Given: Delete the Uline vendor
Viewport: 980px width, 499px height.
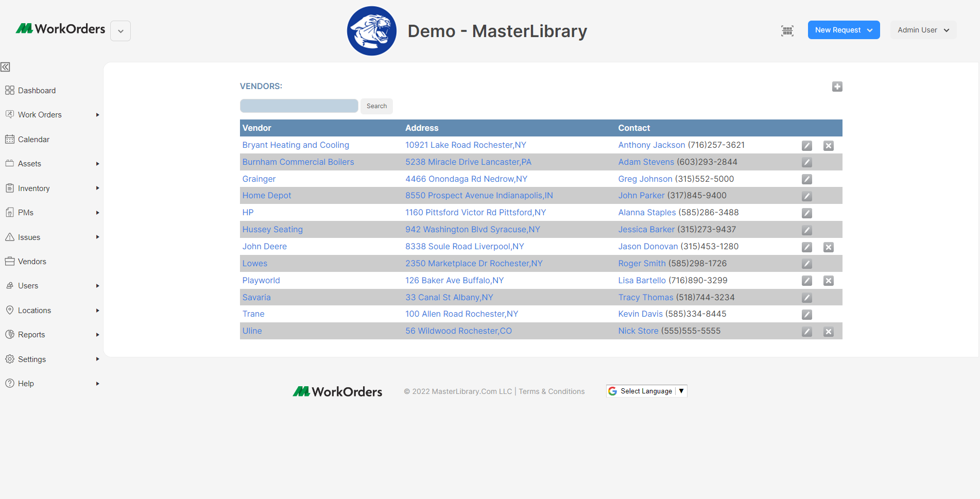Looking at the screenshot, I should [x=828, y=332].
